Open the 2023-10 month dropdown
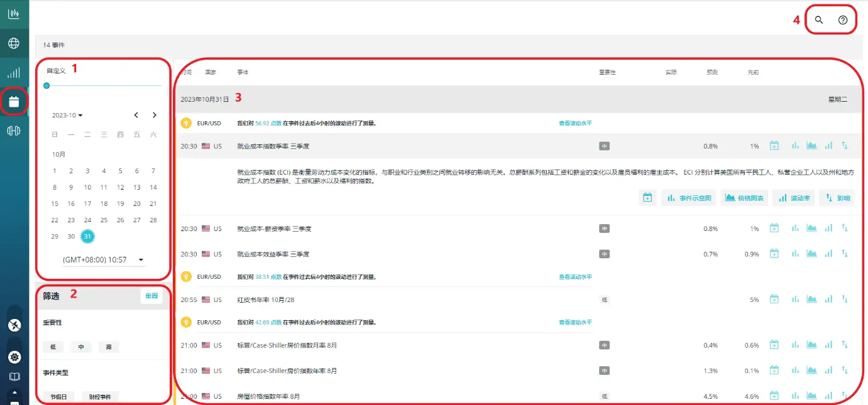Screen dimensions: 868x405 point(67,115)
